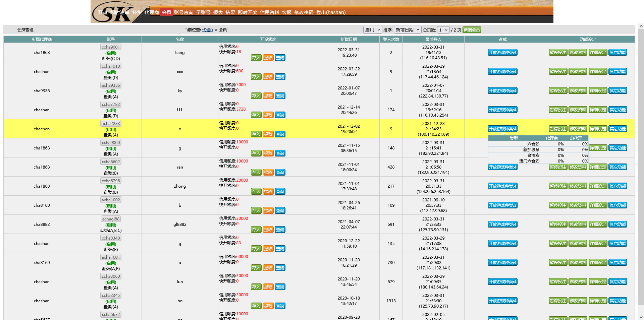
Task: Click 暂停投注 for ccha8340
Action: pyautogui.click(x=558, y=244)
